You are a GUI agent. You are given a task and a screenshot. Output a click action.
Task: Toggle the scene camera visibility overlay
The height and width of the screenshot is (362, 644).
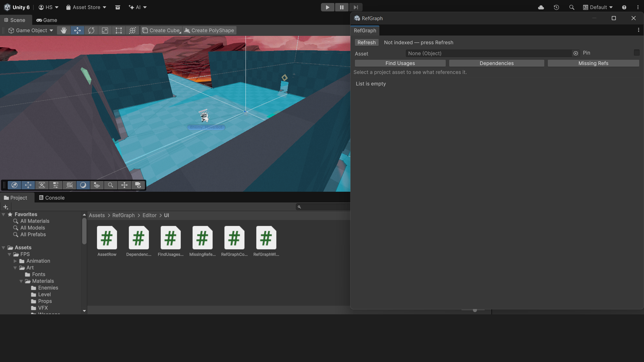[x=138, y=185]
